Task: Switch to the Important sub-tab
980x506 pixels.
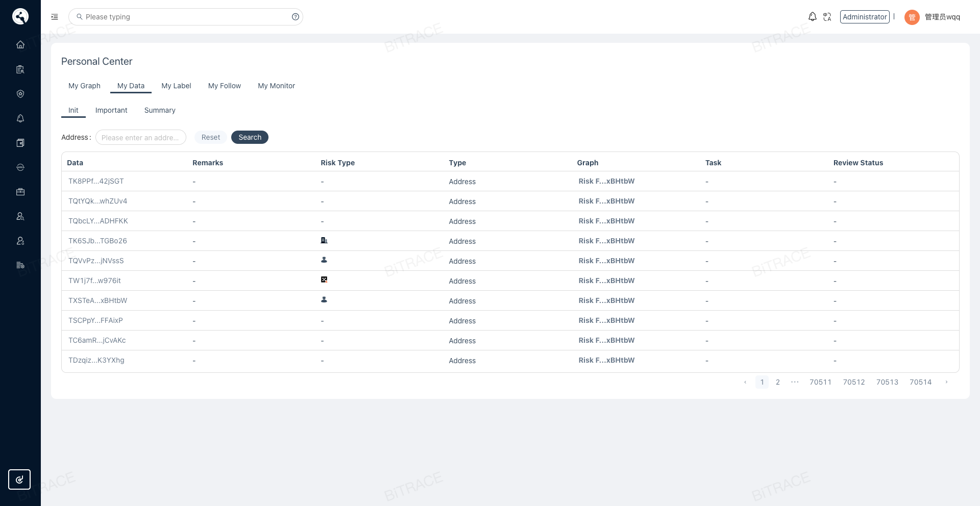Action: [111, 110]
